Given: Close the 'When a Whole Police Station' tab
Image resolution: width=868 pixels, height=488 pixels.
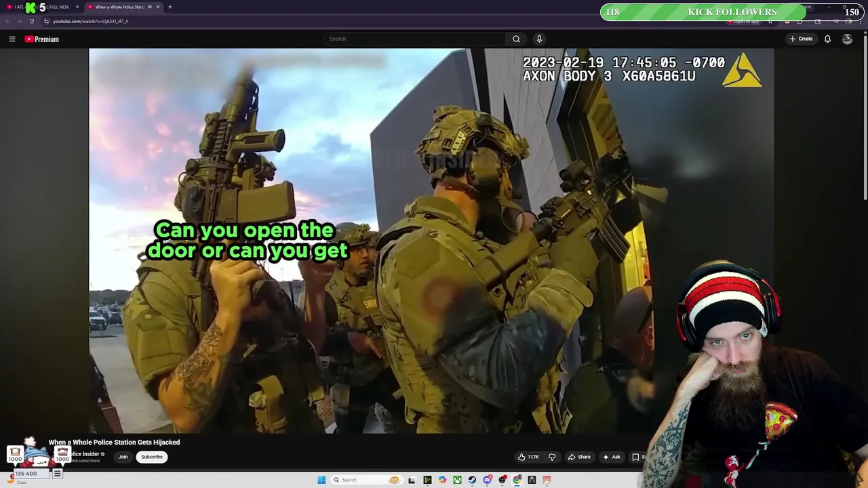Looking at the screenshot, I should pyautogui.click(x=158, y=7).
